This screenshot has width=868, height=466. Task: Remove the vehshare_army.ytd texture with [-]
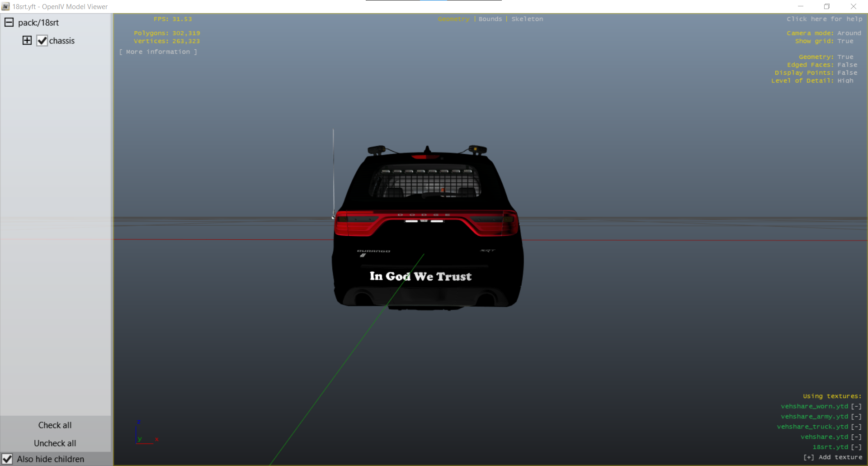(x=856, y=416)
